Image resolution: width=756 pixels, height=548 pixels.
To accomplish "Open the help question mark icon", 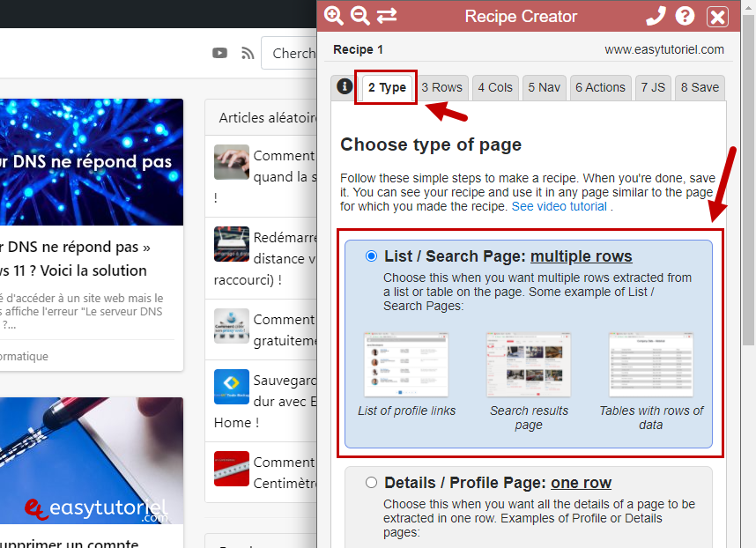I will [x=685, y=16].
